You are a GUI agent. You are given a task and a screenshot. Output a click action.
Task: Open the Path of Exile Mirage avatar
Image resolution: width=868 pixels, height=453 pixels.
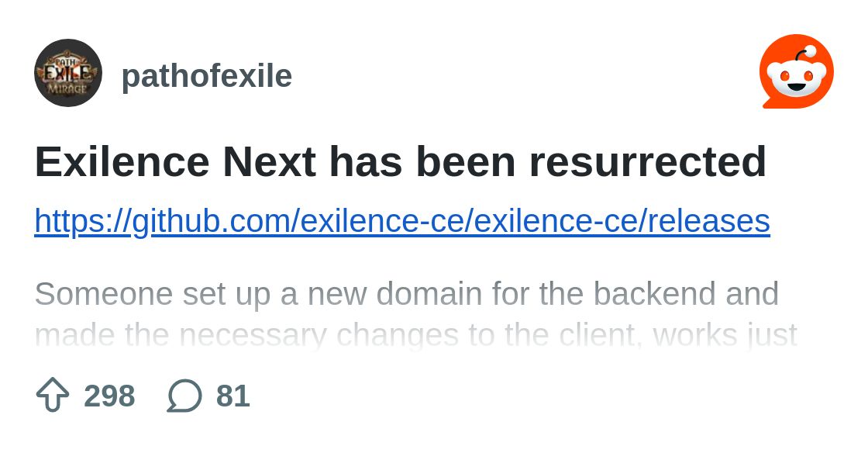[x=68, y=73]
